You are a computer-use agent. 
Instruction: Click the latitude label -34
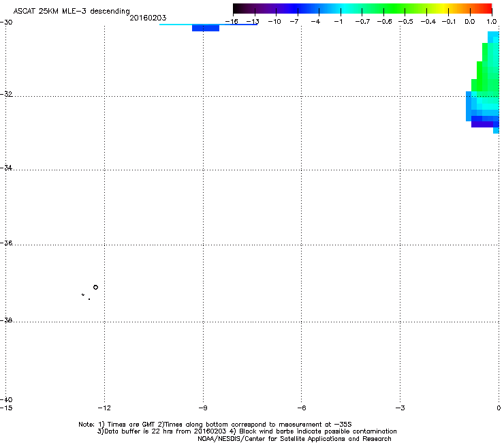point(6,168)
